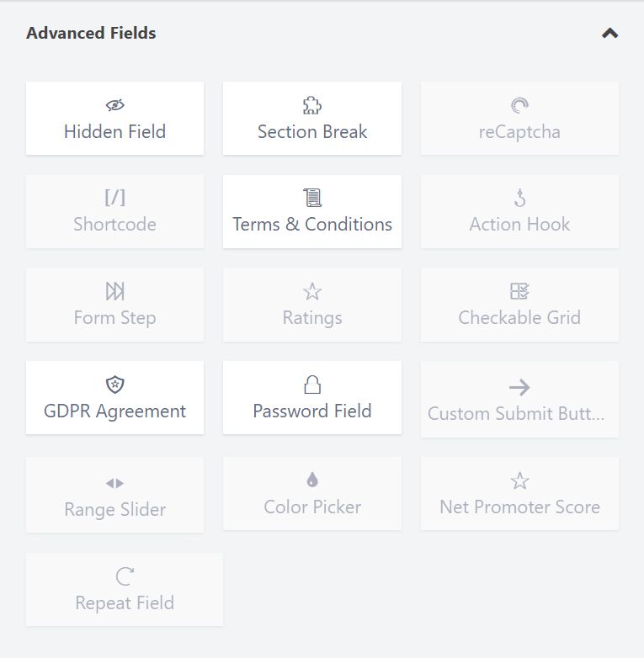644x658 pixels.
Task: Click the Form Step skip-forward icon
Action: 115,291
